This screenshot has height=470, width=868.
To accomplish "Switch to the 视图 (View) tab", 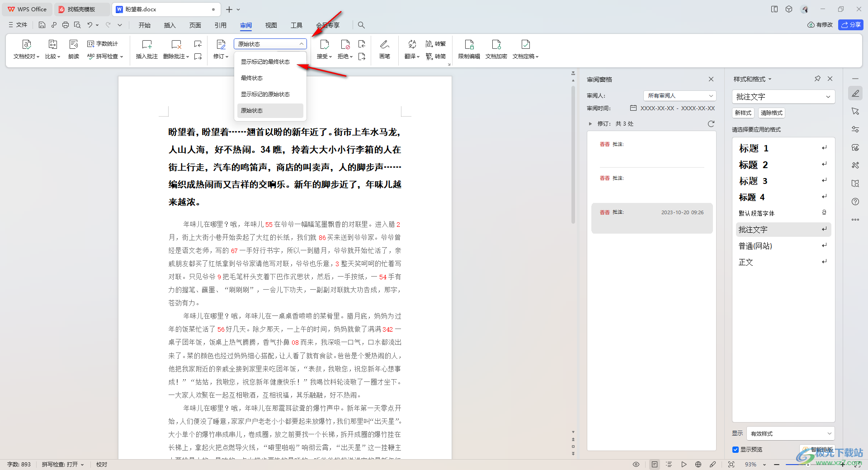I will 271,25.
